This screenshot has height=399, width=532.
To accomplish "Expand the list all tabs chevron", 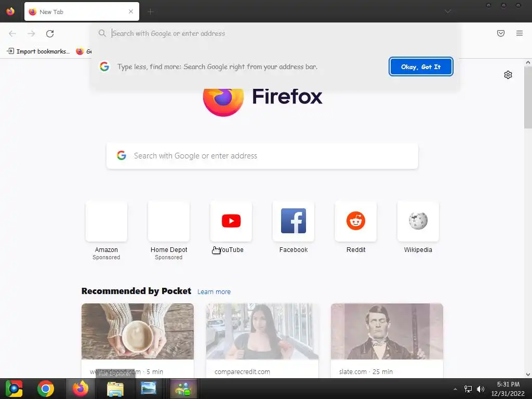I will (448, 11).
